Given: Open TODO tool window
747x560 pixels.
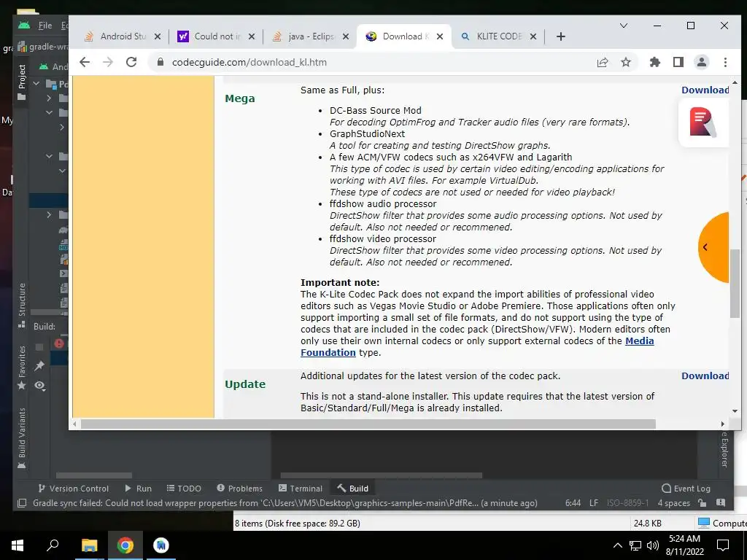Looking at the screenshot, I should [184, 488].
